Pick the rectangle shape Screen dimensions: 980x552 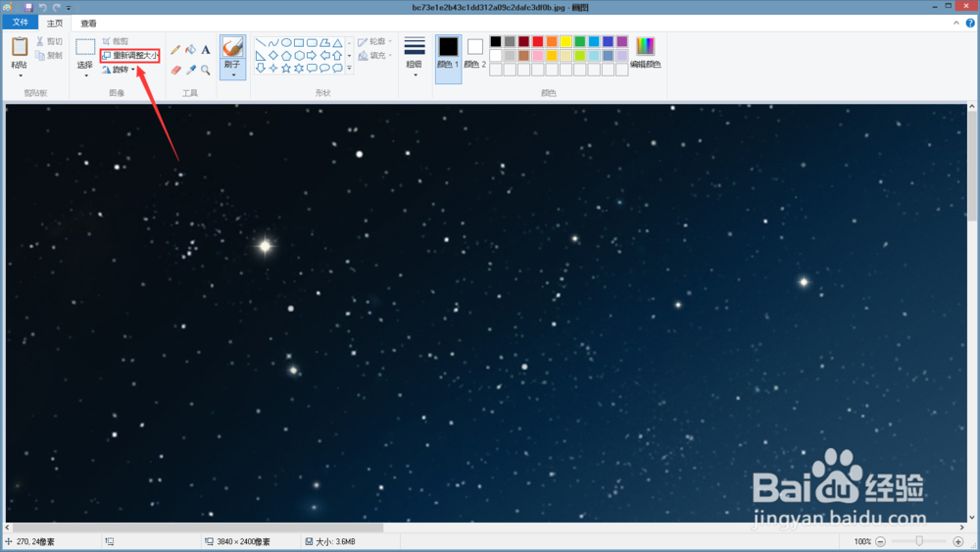pyautogui.click(x=299, y=42)
